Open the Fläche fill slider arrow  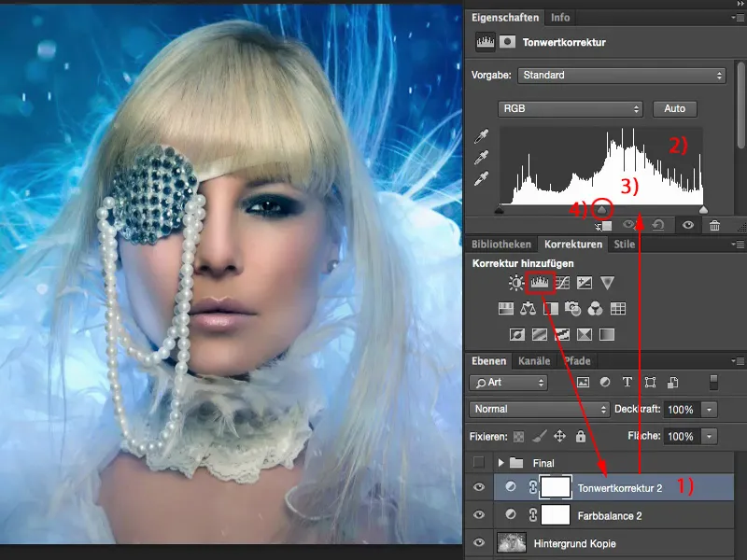(709, 436)
